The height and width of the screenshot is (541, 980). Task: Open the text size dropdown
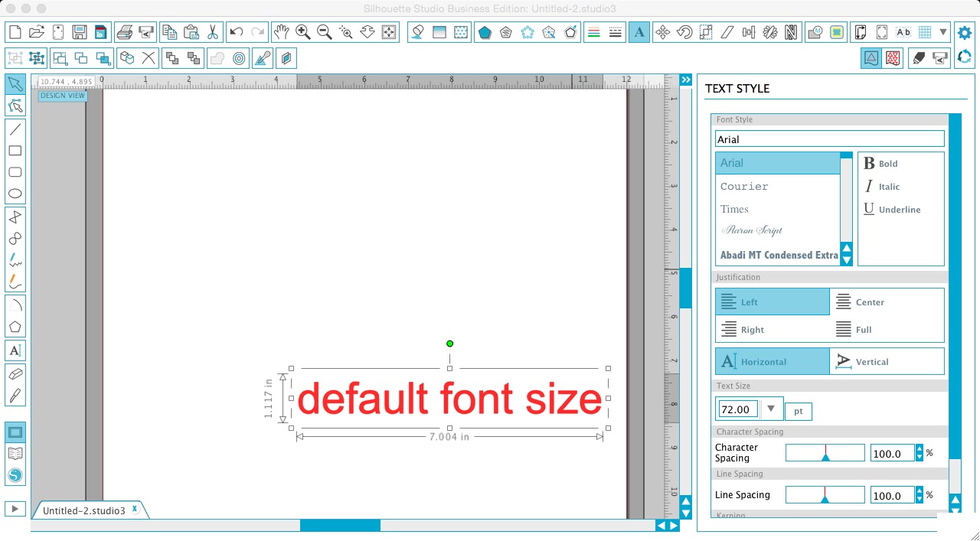tap(772, 409)
